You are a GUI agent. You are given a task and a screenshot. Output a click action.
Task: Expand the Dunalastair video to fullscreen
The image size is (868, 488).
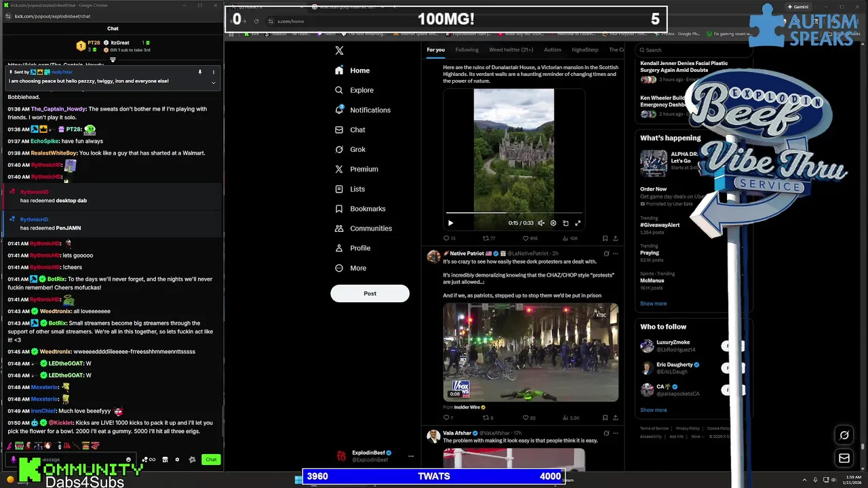tap(578, 223)
